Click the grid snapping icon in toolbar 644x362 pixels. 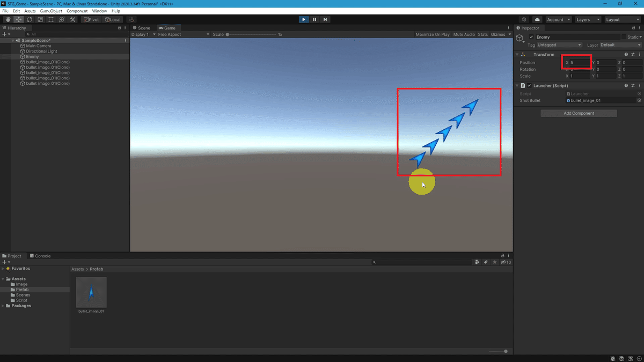(x=132, y=20)
